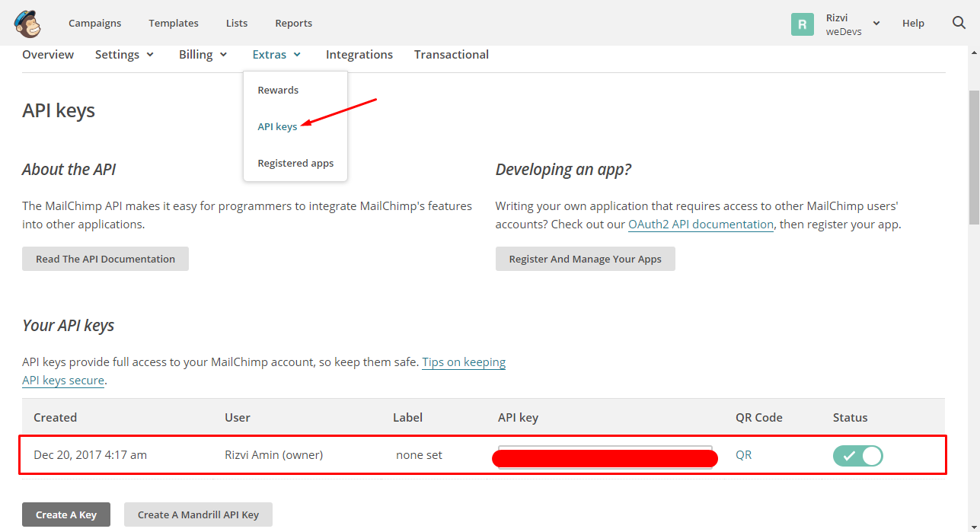Viewport: 980px width, 532px height.
Task: Open the OAuth2 API documentation link
Action: coord(701,225)
